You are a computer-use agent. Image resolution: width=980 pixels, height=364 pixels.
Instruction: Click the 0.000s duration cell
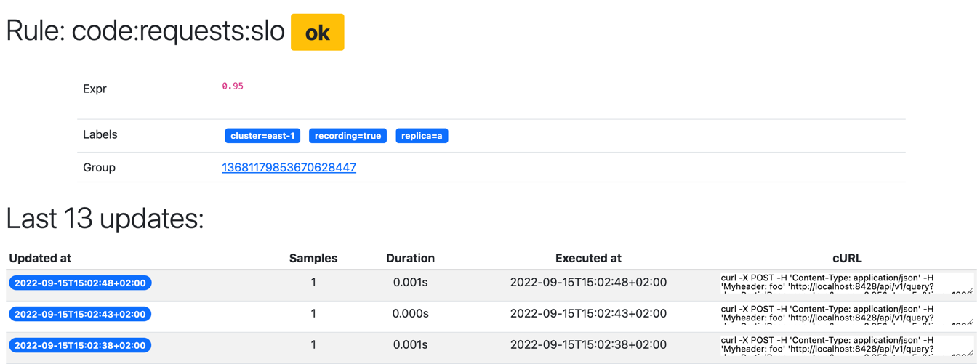coord(410,314)
